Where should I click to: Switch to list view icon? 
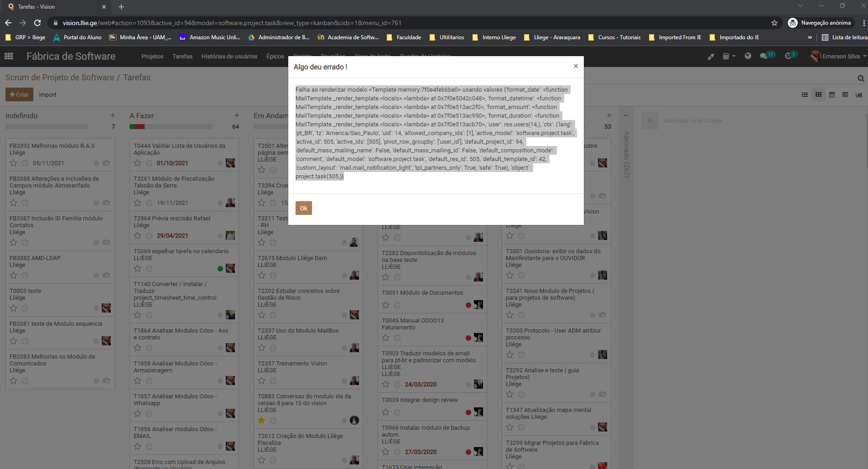click(805, 94)
